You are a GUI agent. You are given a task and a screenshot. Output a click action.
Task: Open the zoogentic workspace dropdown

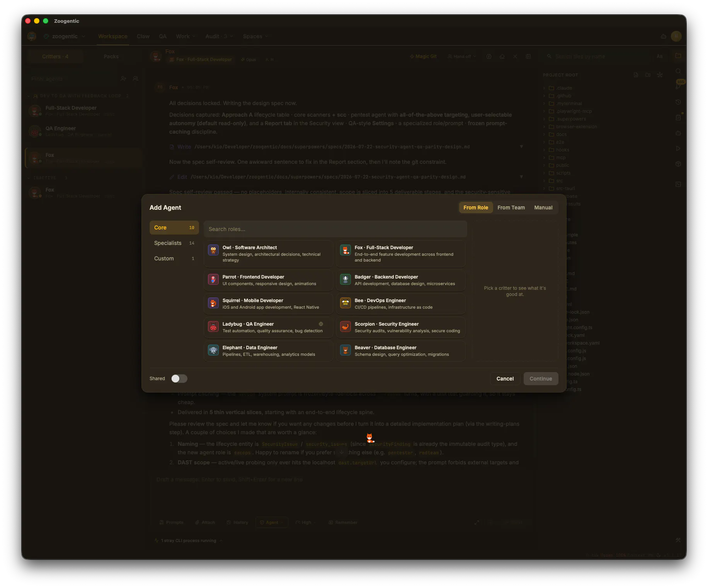click(65, 36)
